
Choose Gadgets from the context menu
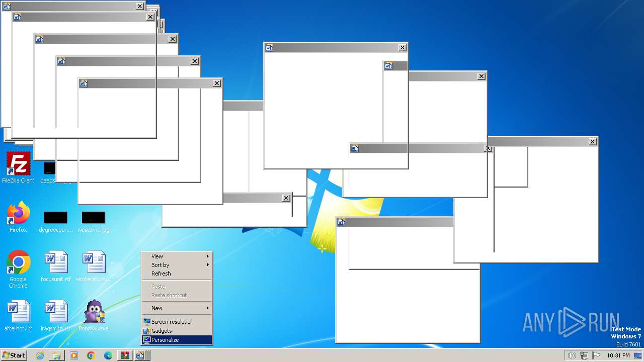(x=177, y=331)
